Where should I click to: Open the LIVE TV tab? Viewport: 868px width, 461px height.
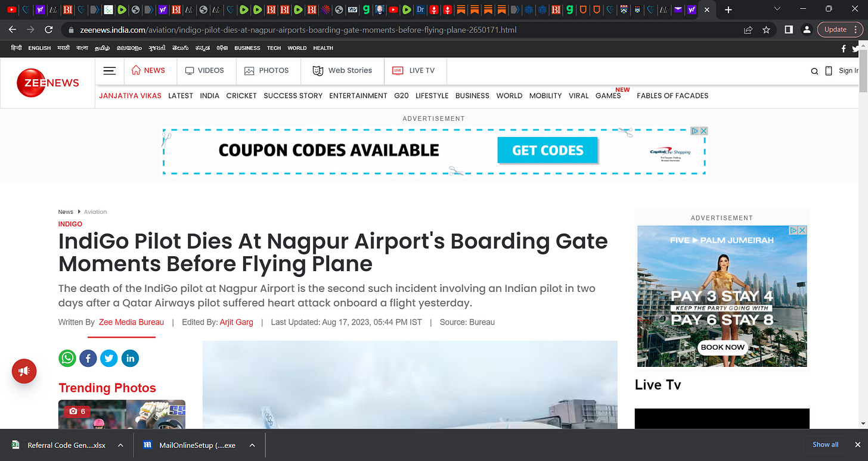coord(414,70)
